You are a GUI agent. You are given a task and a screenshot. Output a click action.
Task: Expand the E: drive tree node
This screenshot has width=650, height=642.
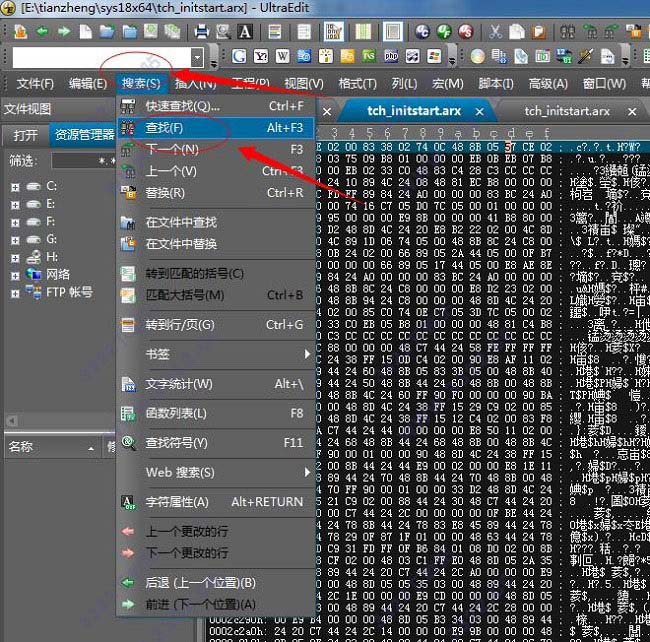[x=15, y=205]
